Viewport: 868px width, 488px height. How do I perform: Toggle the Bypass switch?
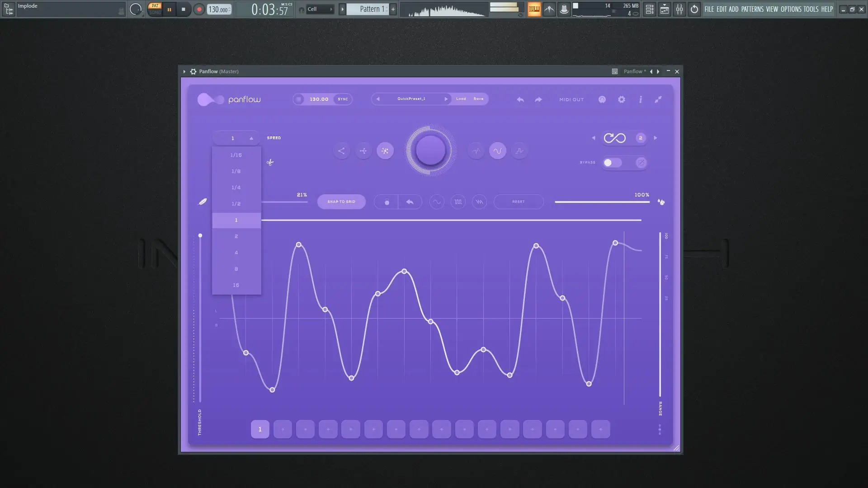[612, 163]
